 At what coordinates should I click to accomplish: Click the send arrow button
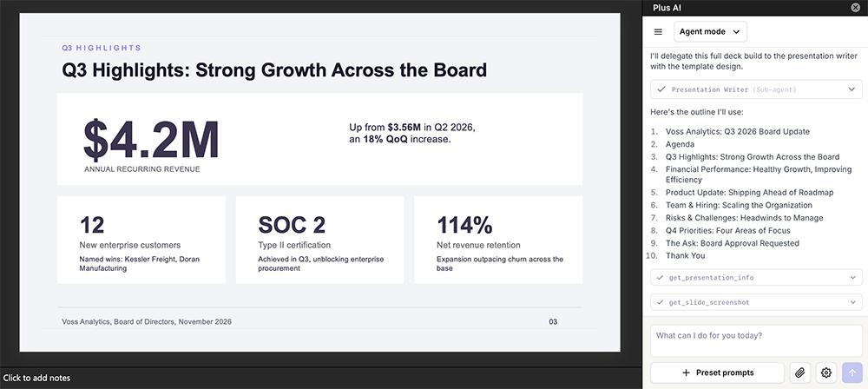[x=852, y=373]
